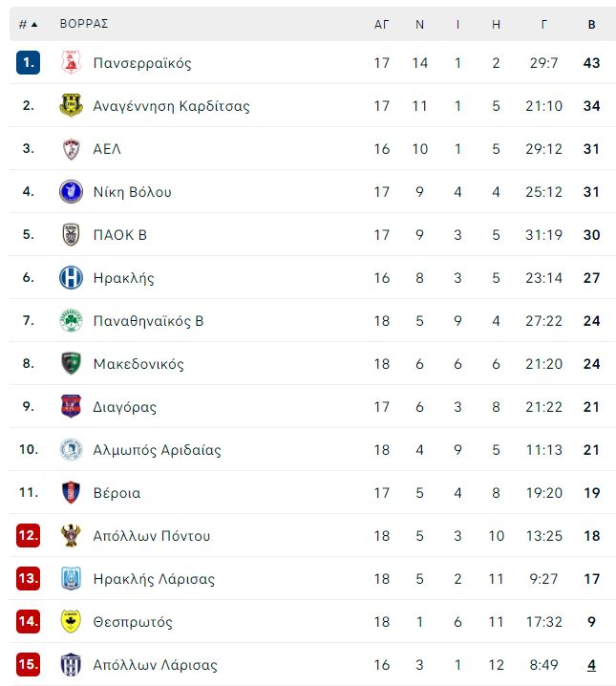The width and height of the screenshot is (616, 686).
Task: Click the Αναγέννηση Καρδίτσας team logo
Action: (x=71, y=105)
